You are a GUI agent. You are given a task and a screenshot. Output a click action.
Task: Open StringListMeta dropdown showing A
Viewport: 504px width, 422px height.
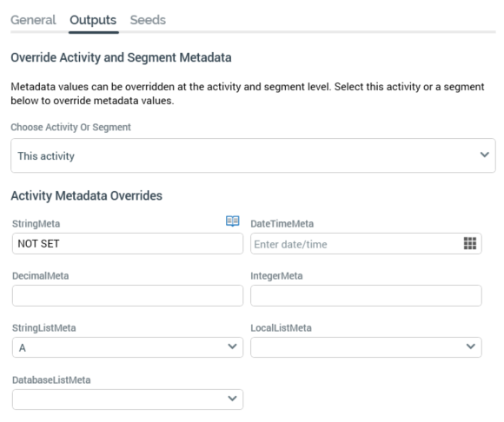pos(128,347)
